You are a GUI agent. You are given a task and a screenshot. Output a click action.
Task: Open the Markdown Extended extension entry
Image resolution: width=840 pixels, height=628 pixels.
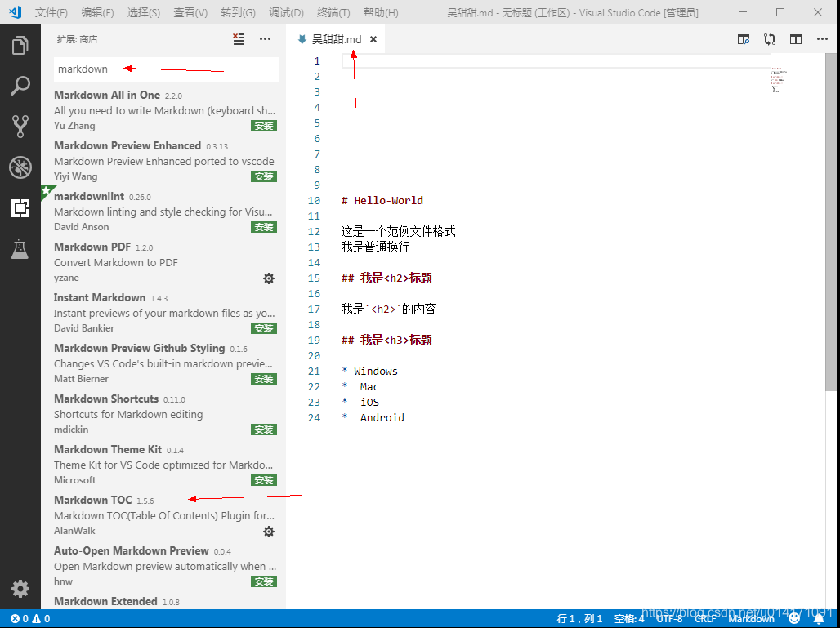tap(164, 601)
